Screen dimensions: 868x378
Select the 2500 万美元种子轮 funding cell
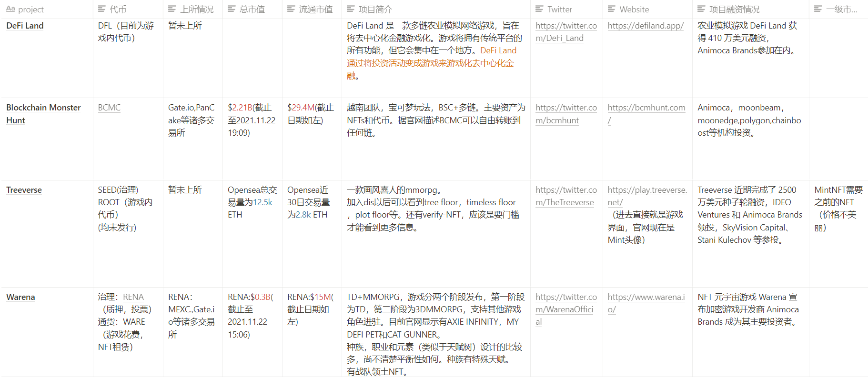tap(751, 234)
